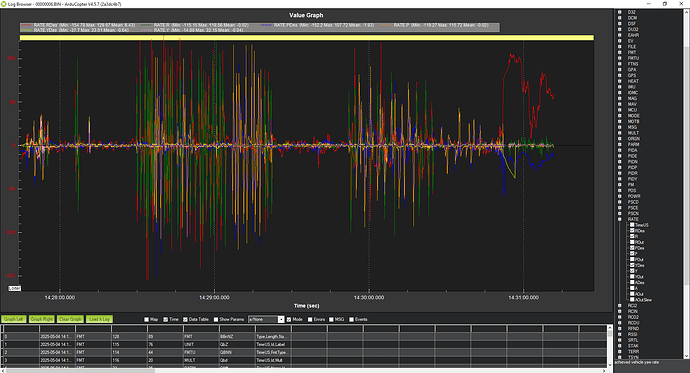
Task: Check the POut field under RATE
Action: 632,259
